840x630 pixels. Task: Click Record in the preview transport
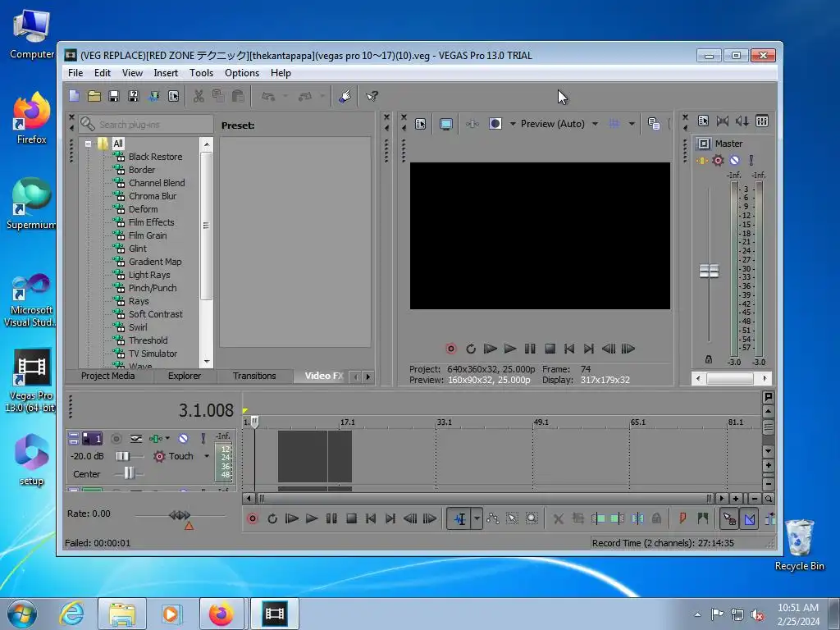pyautogui.click(x=451, y=349)
